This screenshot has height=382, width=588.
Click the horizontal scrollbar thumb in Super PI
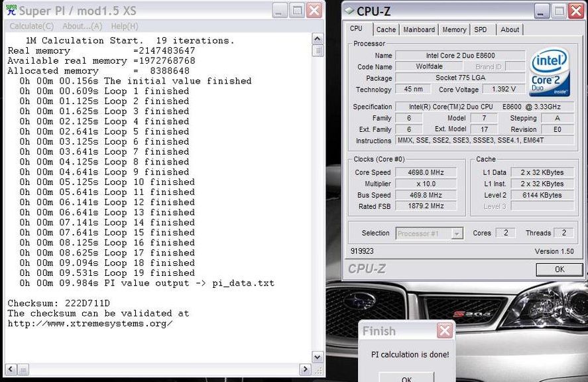[23, 369]
